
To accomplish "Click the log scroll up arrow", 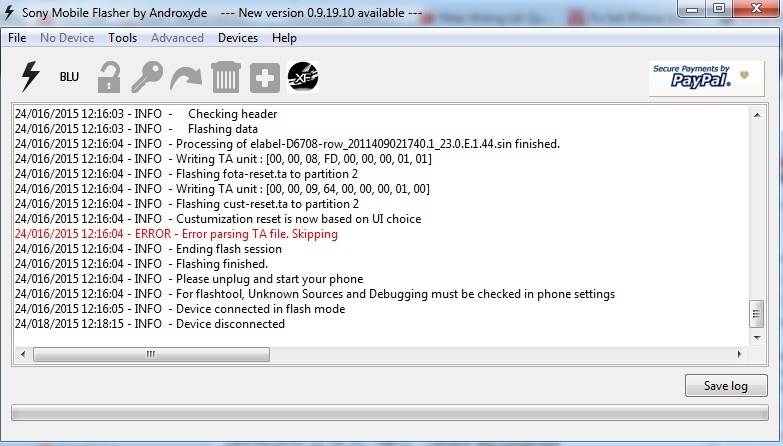I will [757, 115].
